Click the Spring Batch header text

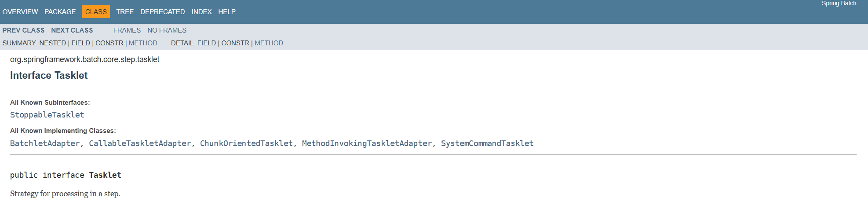pyautogui.click(x=839, y=4)
